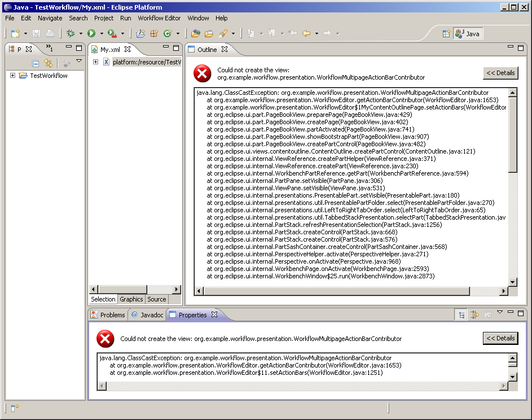Viewport: 532px width, 420px height.
Task: Click the Debug bug icon in toolbar
Action: tap(71, 34)
